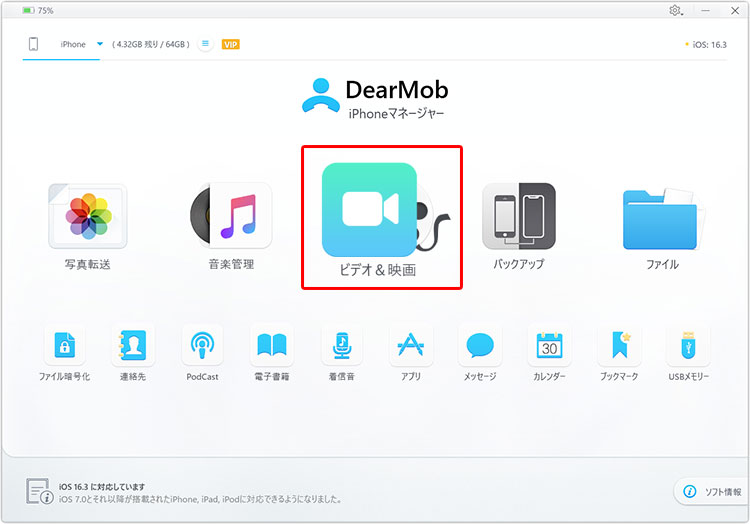Image resolution: width=750 pixels, height=524 pixels.
Task: Open the PodCast icon
Action: pos(202,345)
